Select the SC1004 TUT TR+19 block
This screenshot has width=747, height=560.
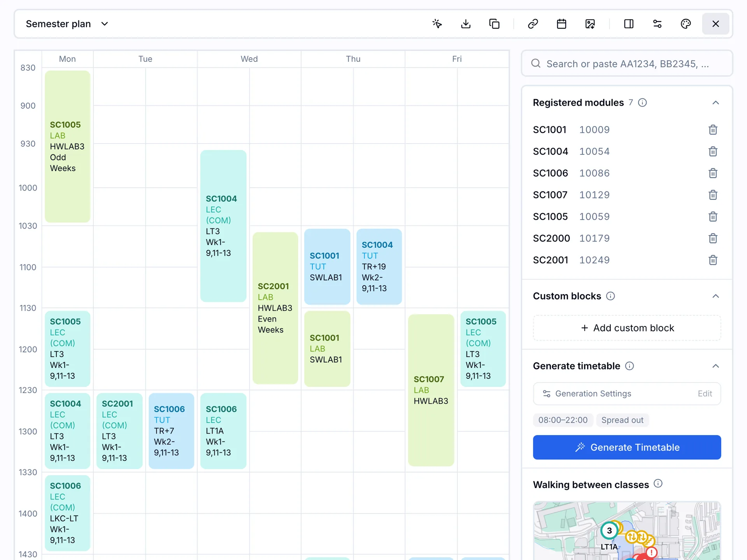point(379,266)
